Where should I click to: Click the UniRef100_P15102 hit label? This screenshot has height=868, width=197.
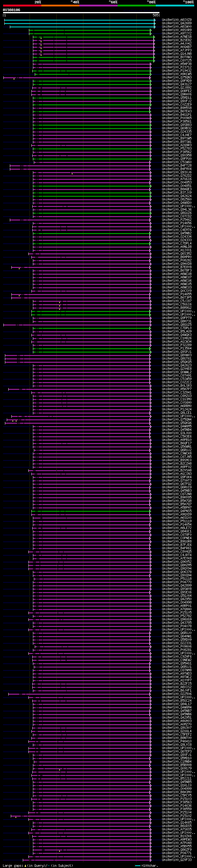point(177,816)
